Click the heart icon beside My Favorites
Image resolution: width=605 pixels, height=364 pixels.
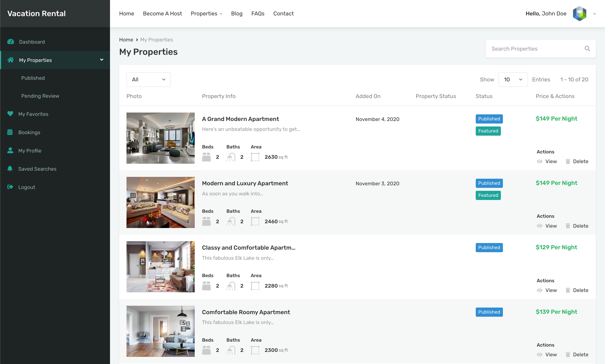pyautogui.click(x=10, y=114)
